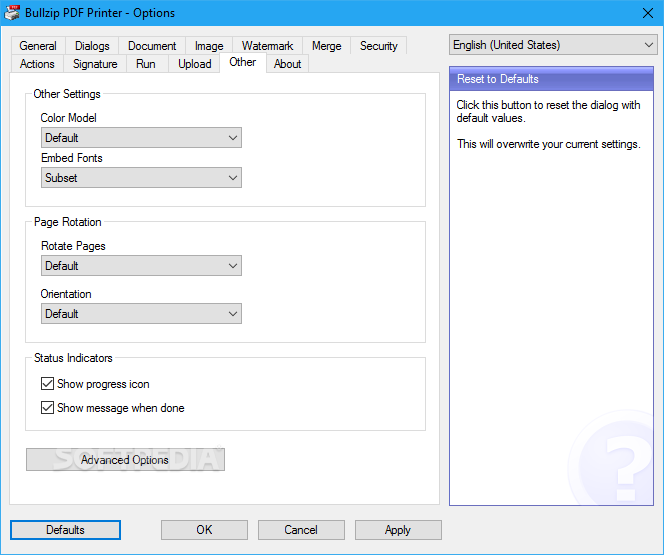Open the About tab
Viewport: 664px width, 555px height.
[x=287, y=64]
